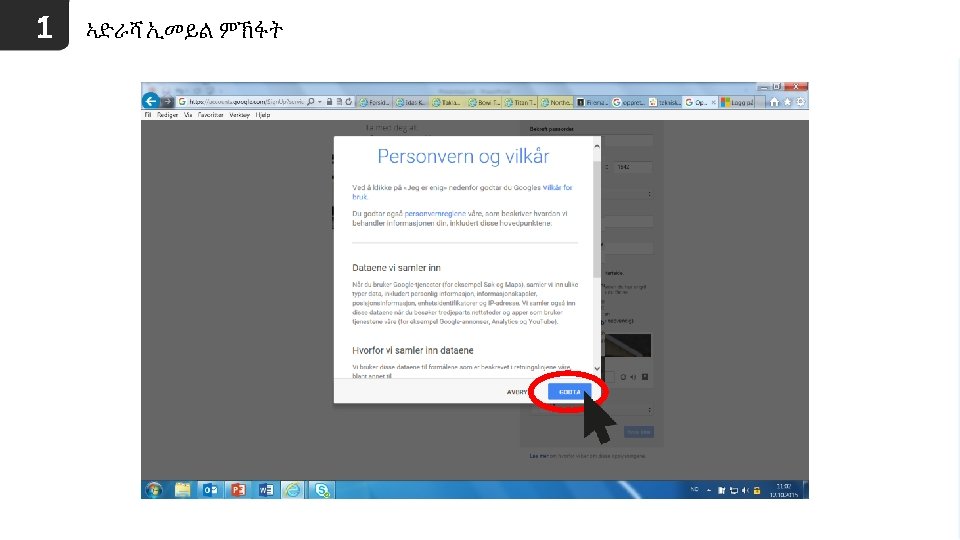Click the browser Forward arrow button
The image size is (960, 540).
click(167, 102)
